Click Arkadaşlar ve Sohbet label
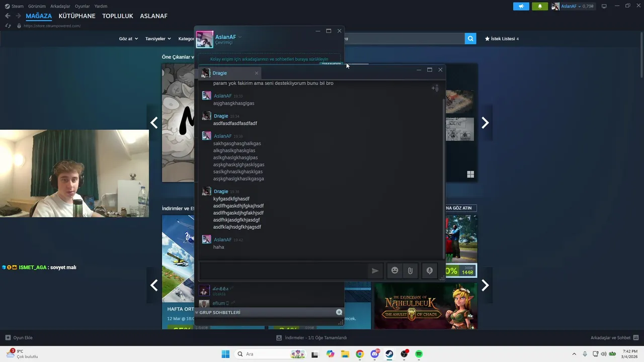 tap(610, 338)
